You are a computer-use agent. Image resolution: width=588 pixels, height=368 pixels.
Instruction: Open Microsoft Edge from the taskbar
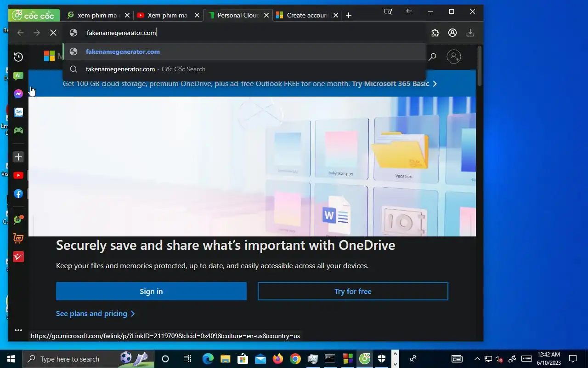208,359
